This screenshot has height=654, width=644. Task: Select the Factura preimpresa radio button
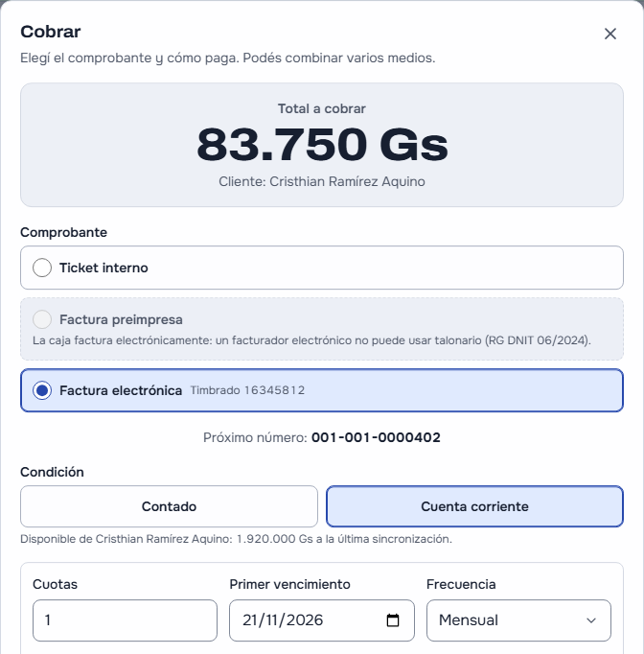tap(42, 319)
